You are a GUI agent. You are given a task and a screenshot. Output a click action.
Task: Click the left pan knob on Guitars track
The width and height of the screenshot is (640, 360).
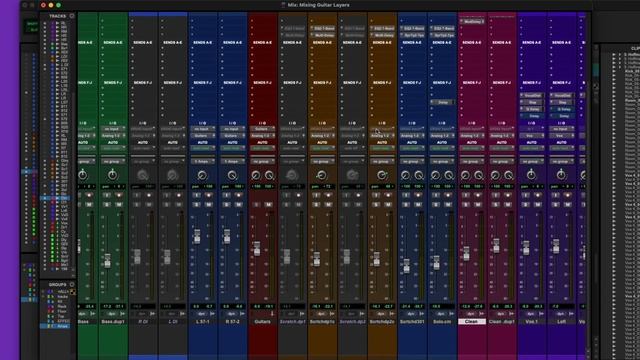pos(256,176)
